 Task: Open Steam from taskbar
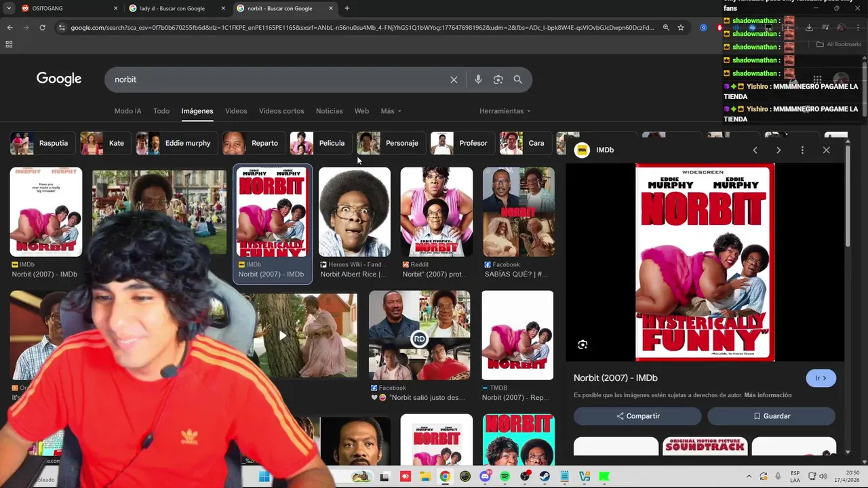(x=545, y=476)
